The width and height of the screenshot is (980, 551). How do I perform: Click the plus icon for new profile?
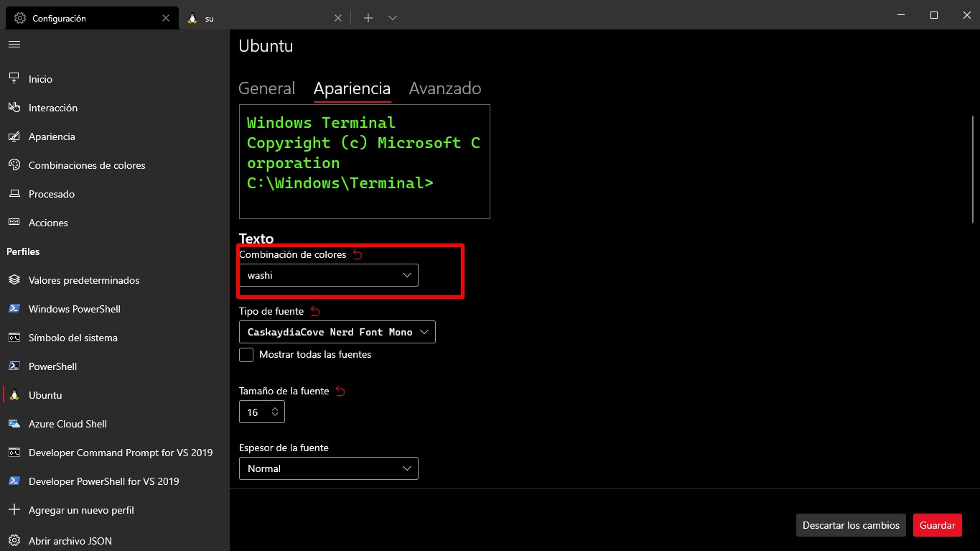pos(14,510)
